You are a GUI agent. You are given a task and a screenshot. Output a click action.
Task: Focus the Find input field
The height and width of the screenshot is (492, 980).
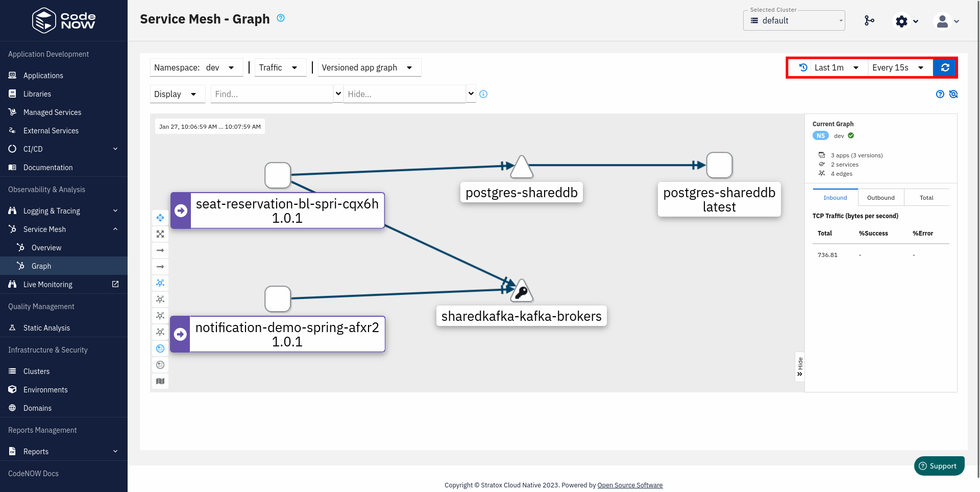[x=272, y=94]
